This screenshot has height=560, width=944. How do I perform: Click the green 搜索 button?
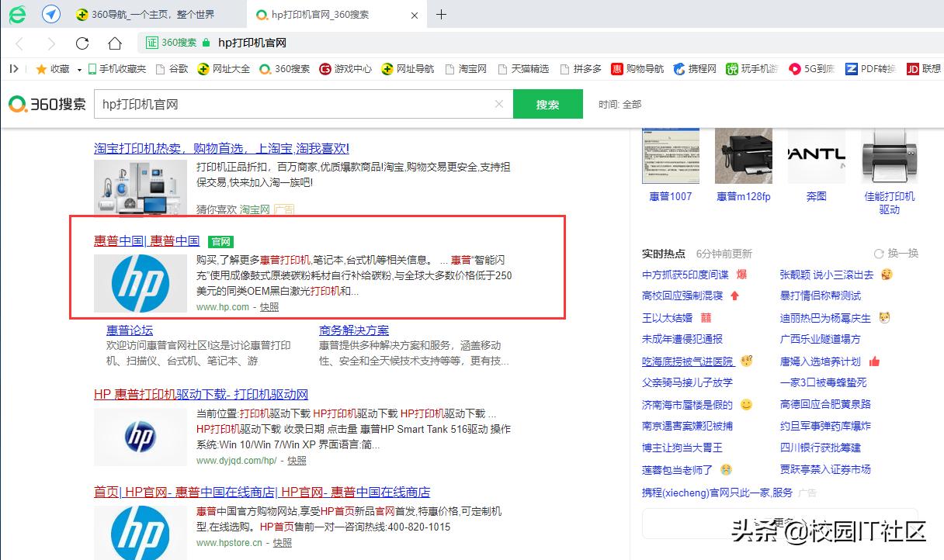[548, 103]
